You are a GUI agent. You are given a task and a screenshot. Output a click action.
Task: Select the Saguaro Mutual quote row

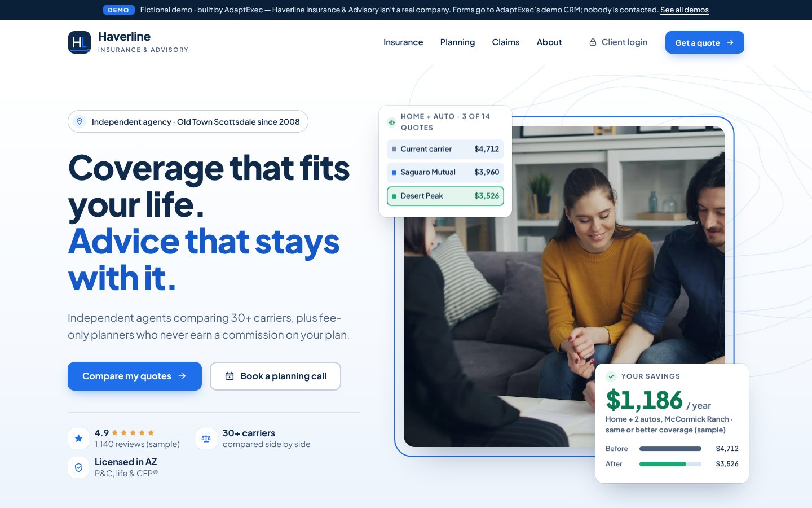coord(445,172)
